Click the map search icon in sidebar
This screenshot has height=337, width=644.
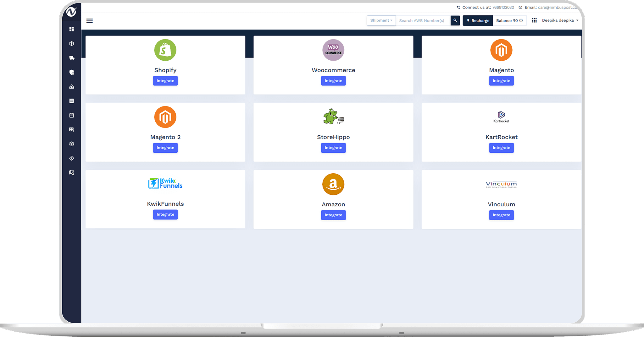pyautogui.click(x=72, y=172)
